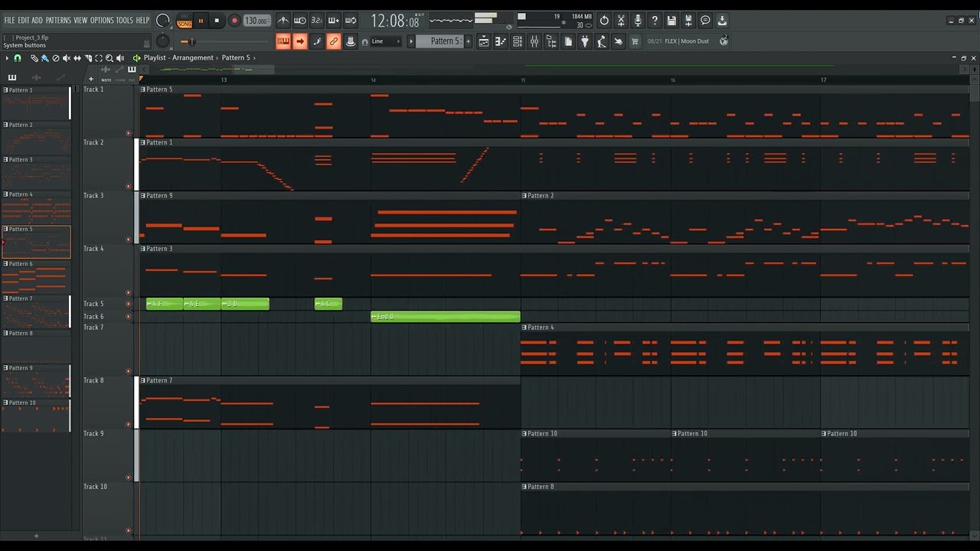Select Pattern 6 thumbnail in picker
980x551 pixels.
[x=36, y=277]
